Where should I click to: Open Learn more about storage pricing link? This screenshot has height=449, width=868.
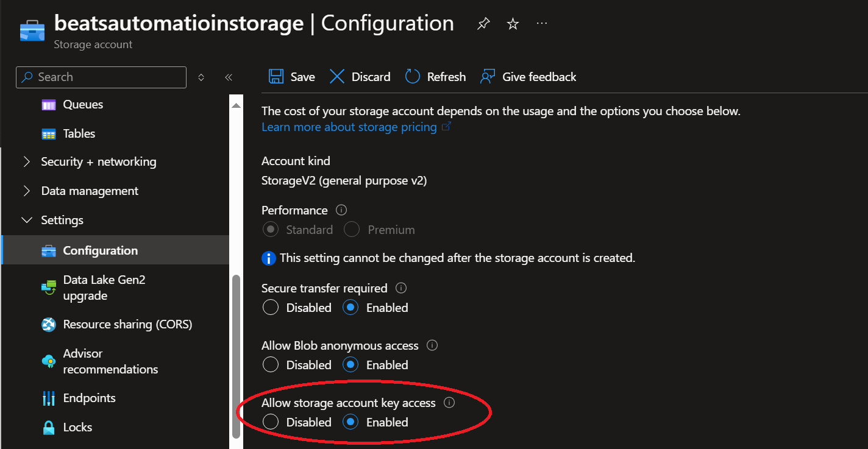[x=349, y=127]
